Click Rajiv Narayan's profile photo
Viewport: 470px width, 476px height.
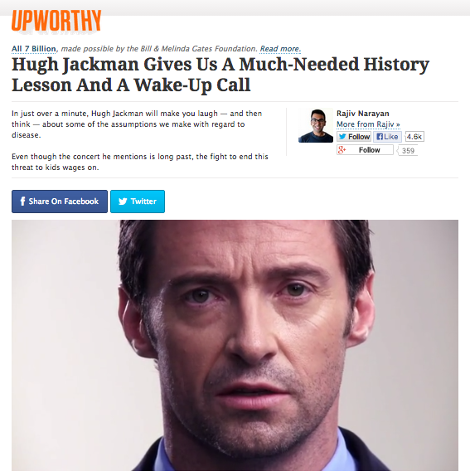[316, 125]
